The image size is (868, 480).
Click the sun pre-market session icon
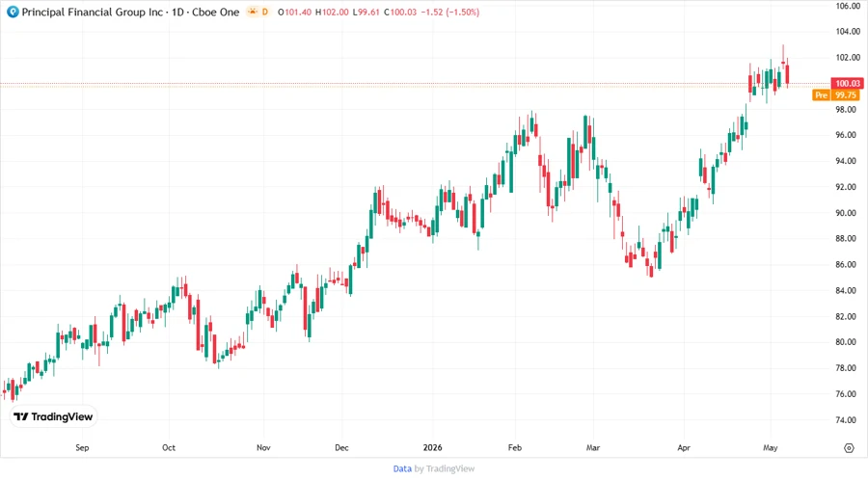(x=253, y=12)
